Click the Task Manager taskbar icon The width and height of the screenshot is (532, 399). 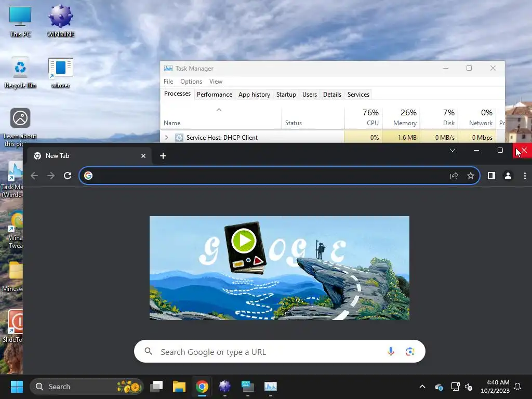(x=270, y=387)
